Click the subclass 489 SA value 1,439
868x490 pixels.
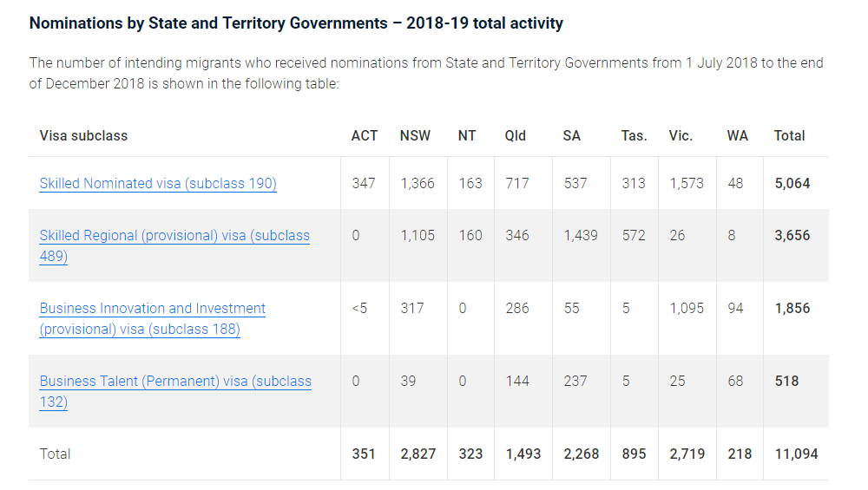tap(581, 236)
